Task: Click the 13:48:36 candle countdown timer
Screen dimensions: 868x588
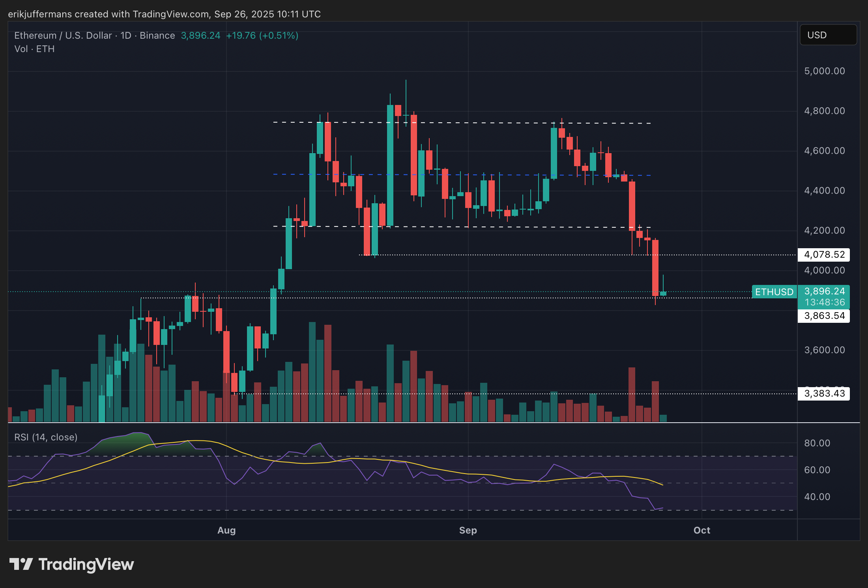Action: pos(824,302)
